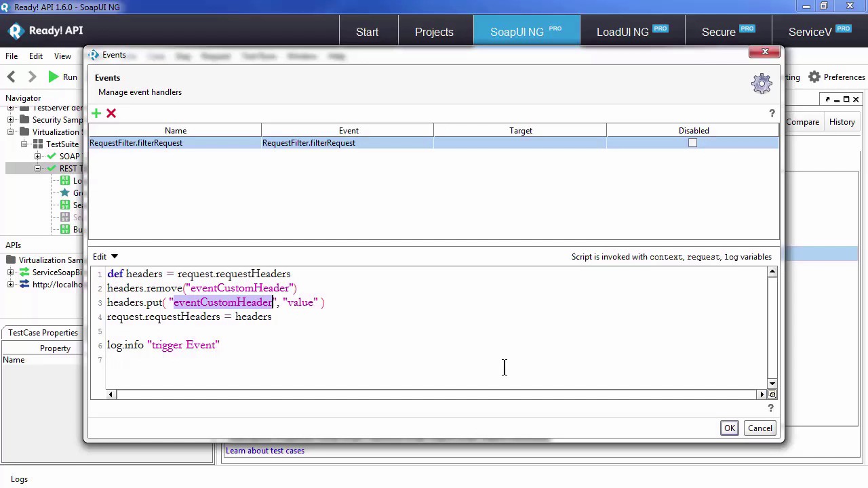Click the Run green play icon
The height and width of the screenshot is (488, 868).
54,77
